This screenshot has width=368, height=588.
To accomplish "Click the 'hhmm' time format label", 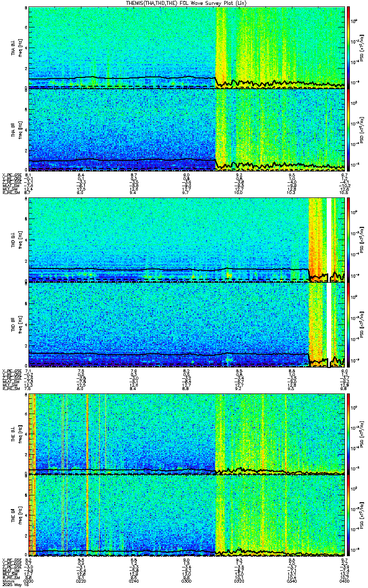I will point(7,581).
